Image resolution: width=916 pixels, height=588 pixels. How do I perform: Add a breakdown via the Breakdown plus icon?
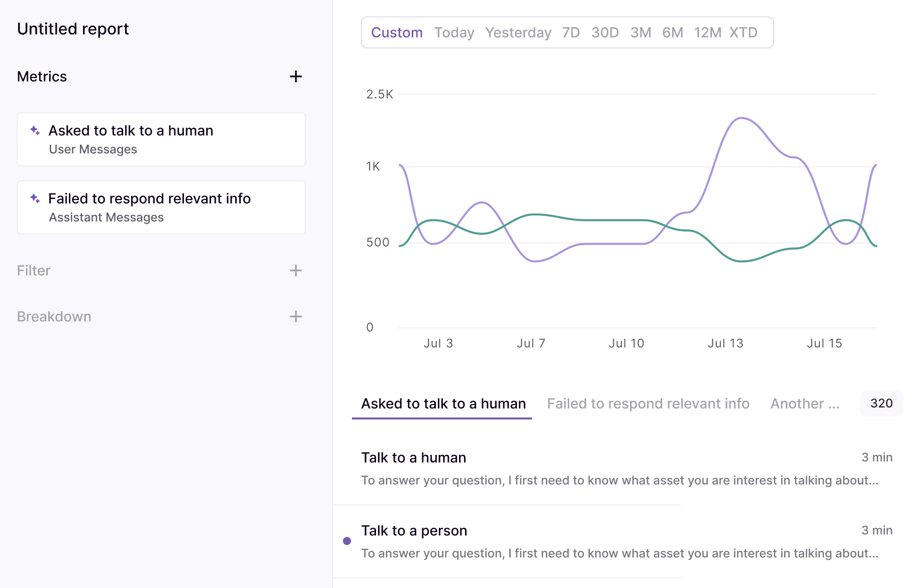pos(296,317)
